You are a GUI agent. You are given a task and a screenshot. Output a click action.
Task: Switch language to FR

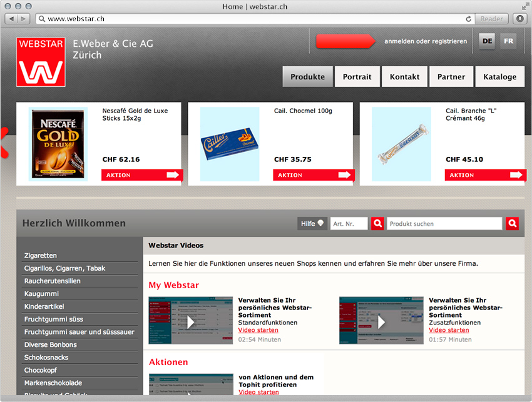[508, 41]
